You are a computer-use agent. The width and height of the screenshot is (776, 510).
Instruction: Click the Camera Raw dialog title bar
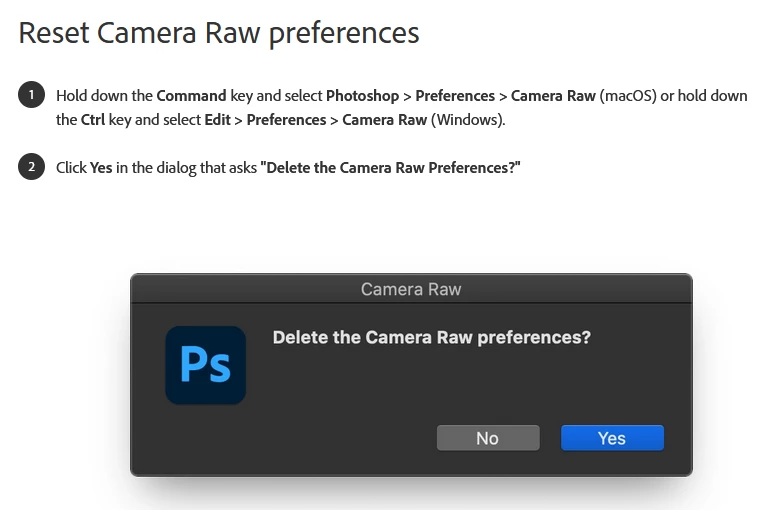click(411, 289)
